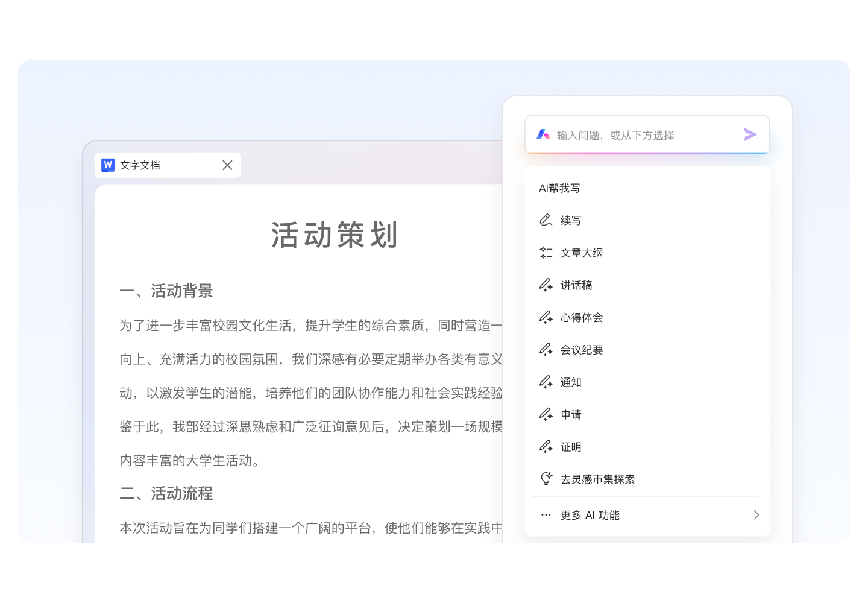
Task: Select the AI帮我写 menu entry
Action: coord(561,188)
